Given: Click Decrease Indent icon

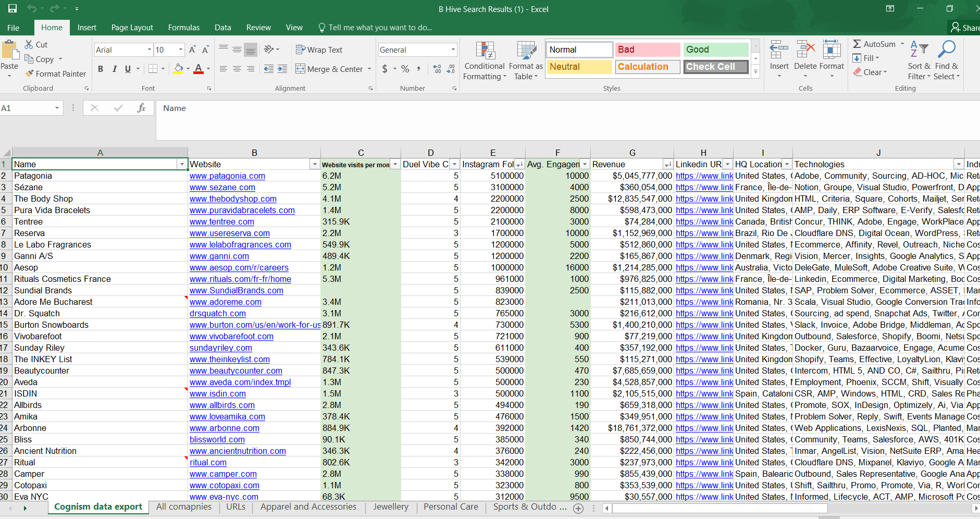Looking at the screenshot, I should [269, 69].
